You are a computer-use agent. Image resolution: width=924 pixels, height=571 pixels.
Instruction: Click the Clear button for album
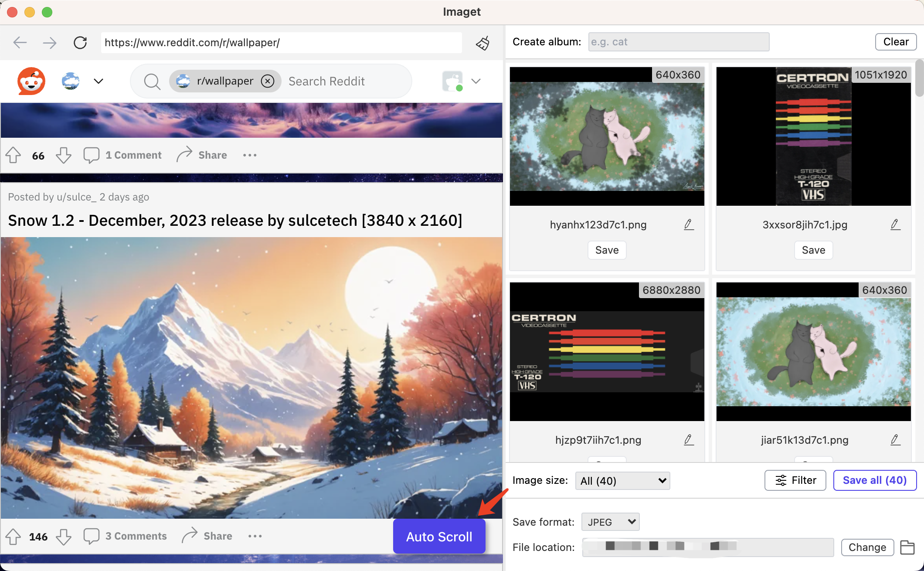tap(895, 41)
